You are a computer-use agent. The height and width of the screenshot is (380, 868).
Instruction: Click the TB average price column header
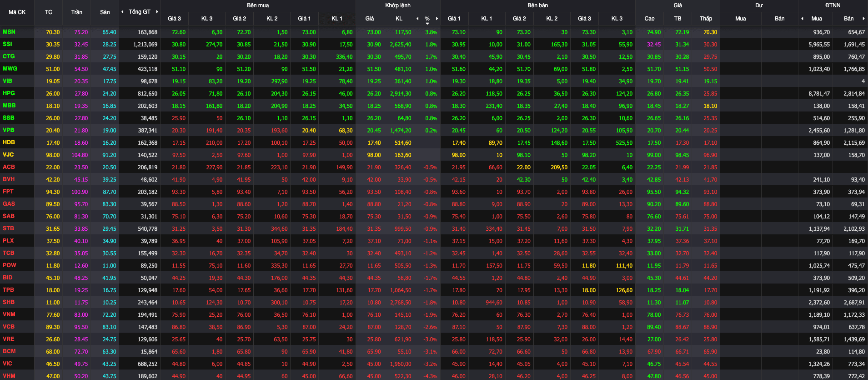click(x=678, y=19)
